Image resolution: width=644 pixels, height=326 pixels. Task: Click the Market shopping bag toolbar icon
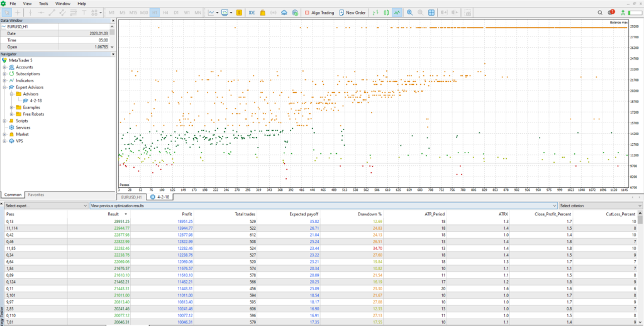click(x=262, y=12)
